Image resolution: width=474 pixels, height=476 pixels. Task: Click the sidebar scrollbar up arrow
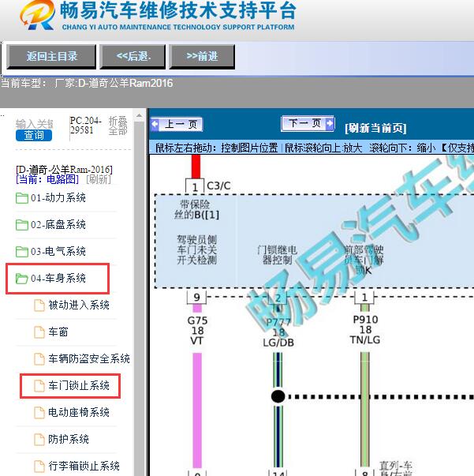(x=139, y=116)
